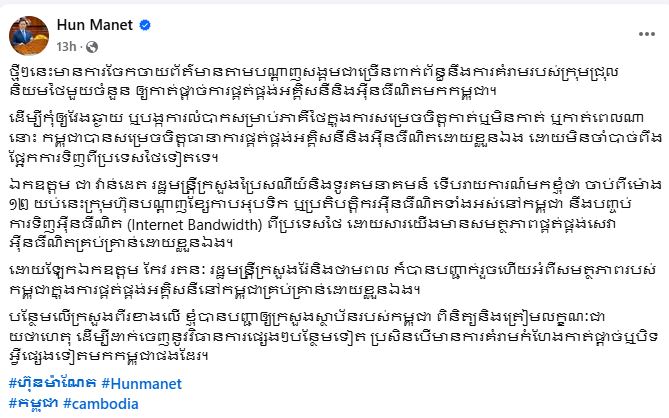Open the #Hunmanet hashtag
This screenshot has width=669, height=418.
click(142, 383)
